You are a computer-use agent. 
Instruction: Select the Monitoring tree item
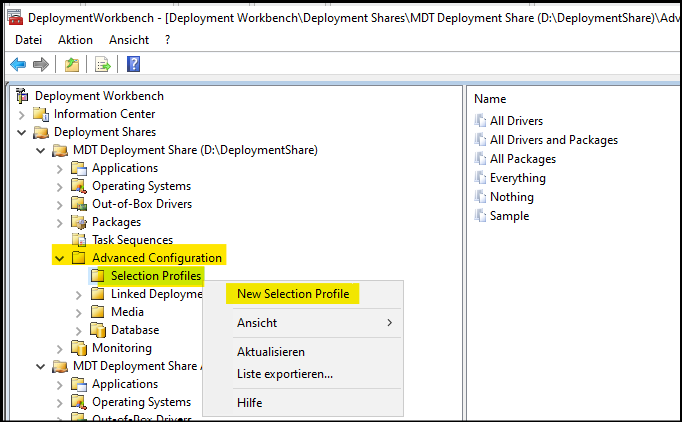[x=122, y=348]
